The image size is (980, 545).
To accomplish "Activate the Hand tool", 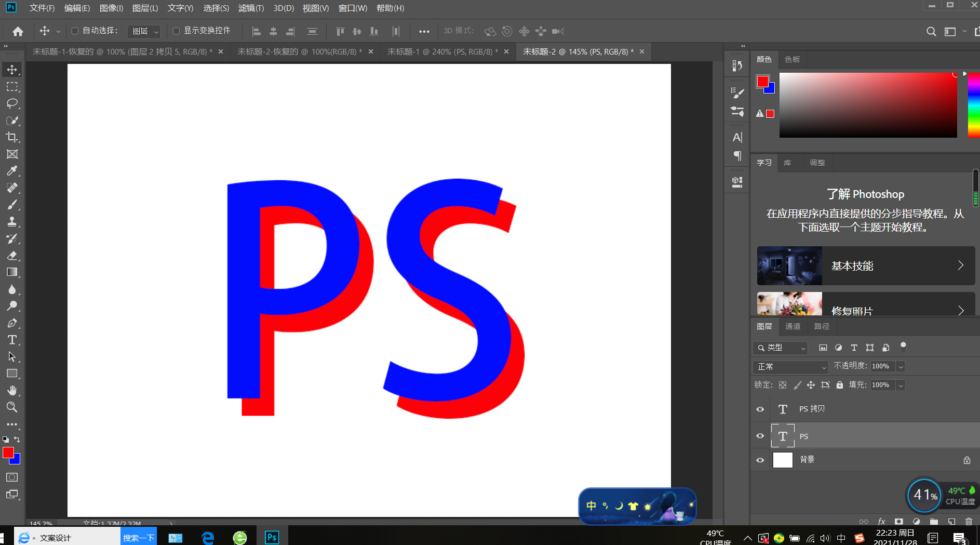I will point(12,390).
